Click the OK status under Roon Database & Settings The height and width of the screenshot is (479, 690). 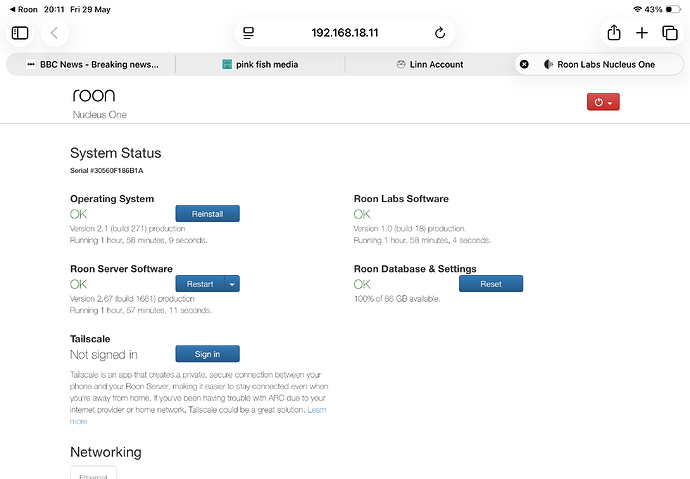tap(362, 284)
